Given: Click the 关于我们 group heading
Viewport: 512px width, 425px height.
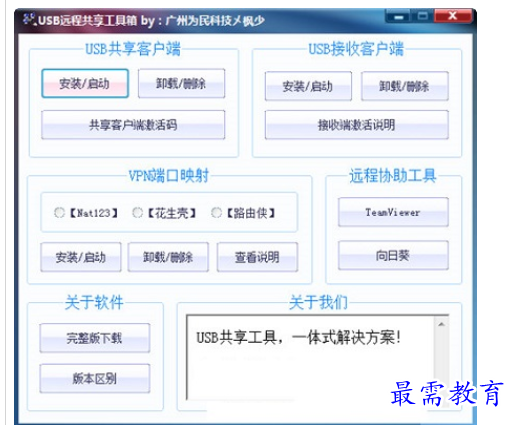Looking at the screenshot, I should pyautogui.click(x=318, y=302).
